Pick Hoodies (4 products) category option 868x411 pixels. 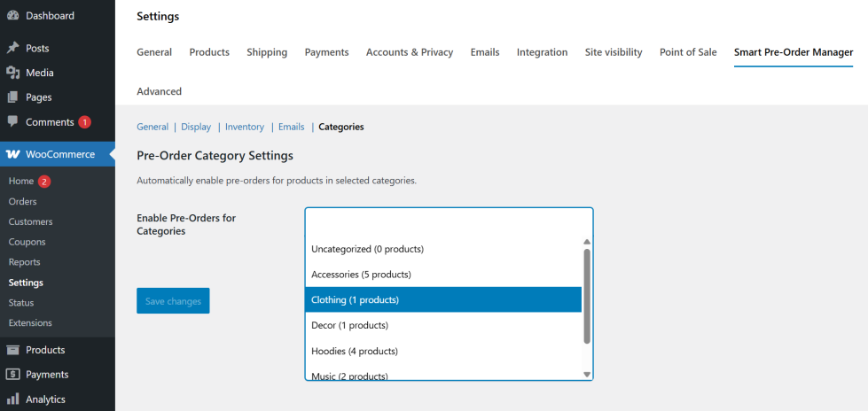[354, 351]
